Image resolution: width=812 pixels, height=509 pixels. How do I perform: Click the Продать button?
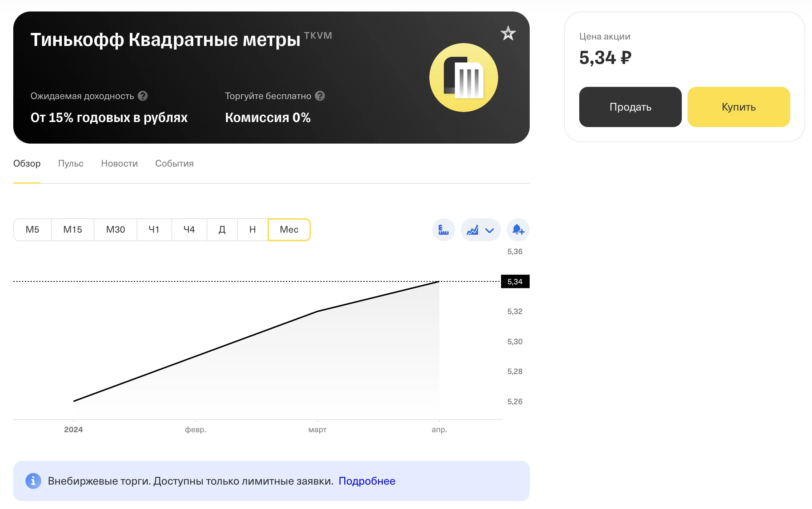pos(631,107)
